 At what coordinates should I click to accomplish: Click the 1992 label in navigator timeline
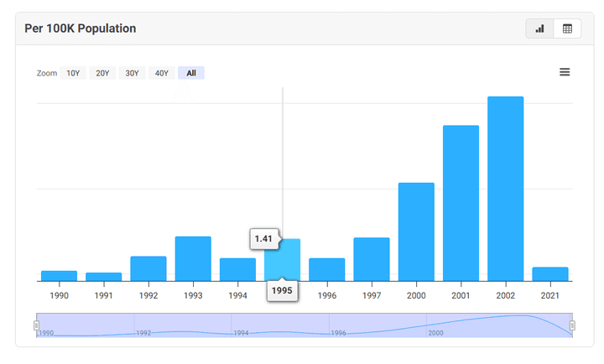(x=143, y=333)
